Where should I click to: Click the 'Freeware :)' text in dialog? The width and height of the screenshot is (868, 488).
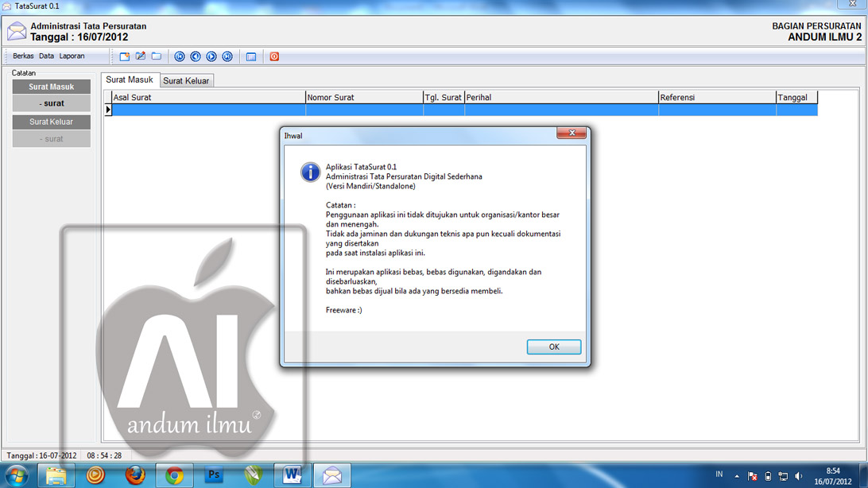pyautogui.click(x=343, y=311)
